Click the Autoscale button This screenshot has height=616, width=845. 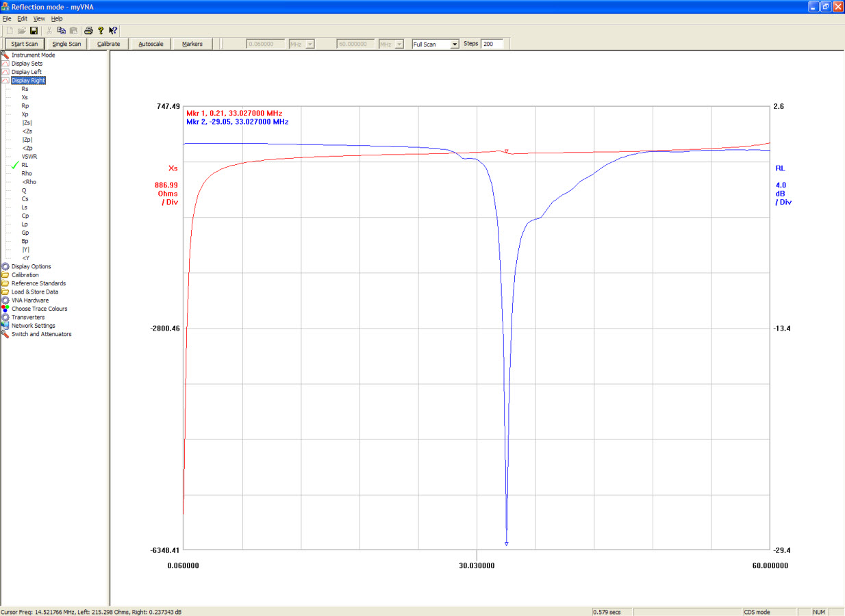(x=151, y=44)
